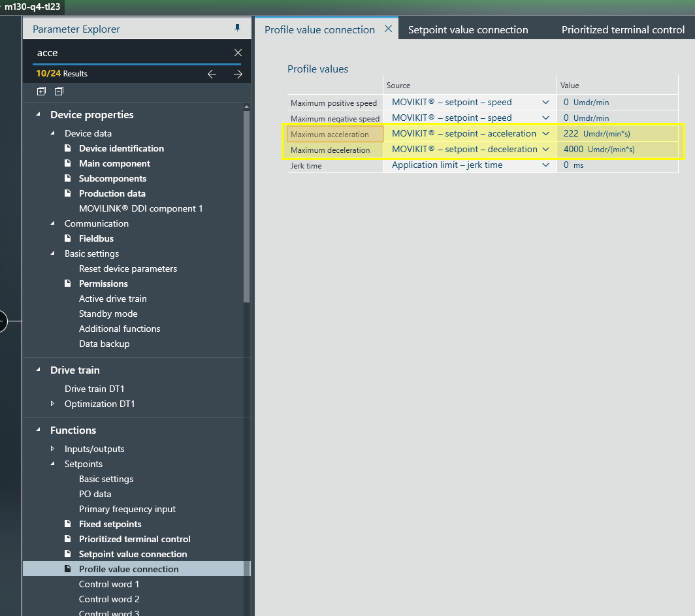The width and height of the screenshot is (695, 616).
Task: Collapse the Device properties section
Action: coord(39,114)
